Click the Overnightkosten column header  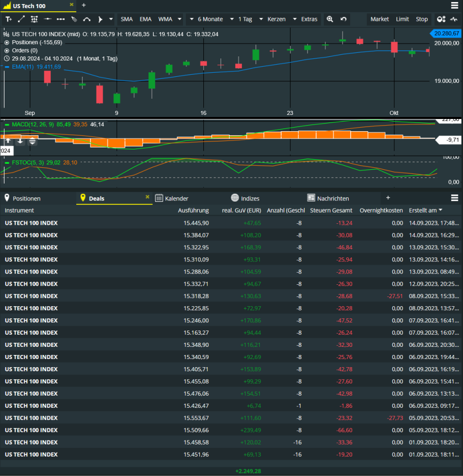[x=381, y=211]
